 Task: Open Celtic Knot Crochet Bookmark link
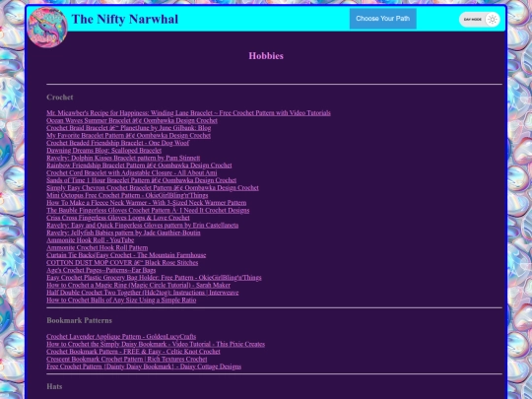[x=133, y=352]
